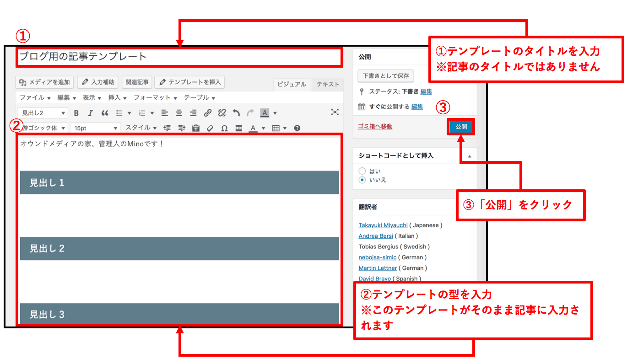The width and height of the screenshot is (638, 364).
Task: Save with 下書きとして保存 button
Action: pos(386,75)
